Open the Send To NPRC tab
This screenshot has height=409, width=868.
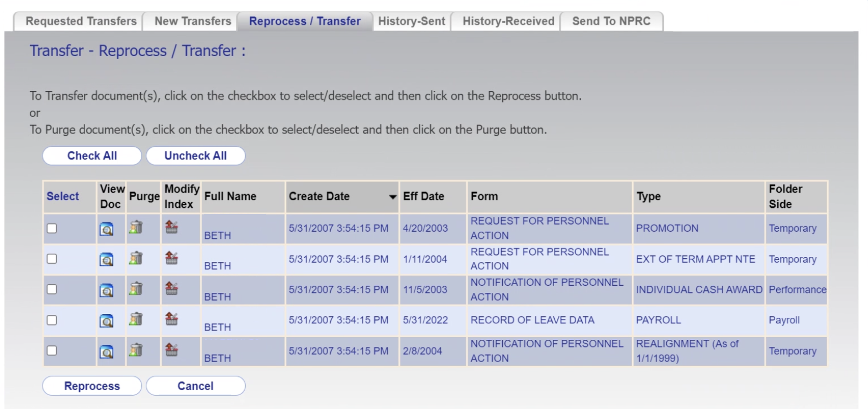click(611, 21)
